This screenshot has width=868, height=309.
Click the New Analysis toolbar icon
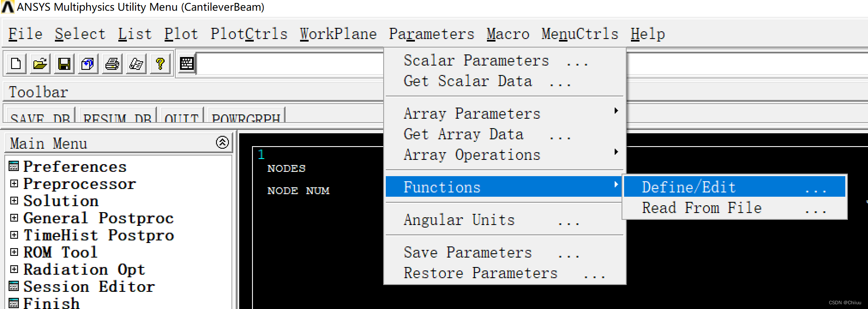tap(16, 64)
